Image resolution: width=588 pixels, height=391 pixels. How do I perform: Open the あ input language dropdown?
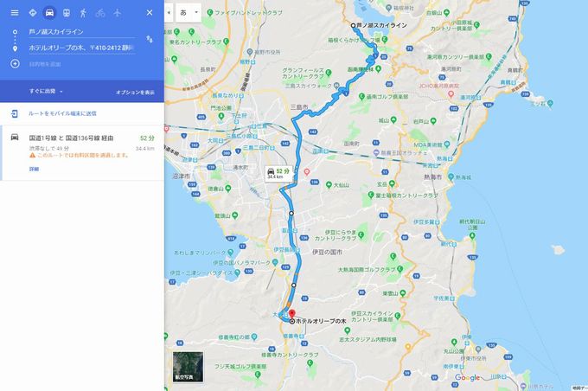pyautogui.click(x=189, y=12)
